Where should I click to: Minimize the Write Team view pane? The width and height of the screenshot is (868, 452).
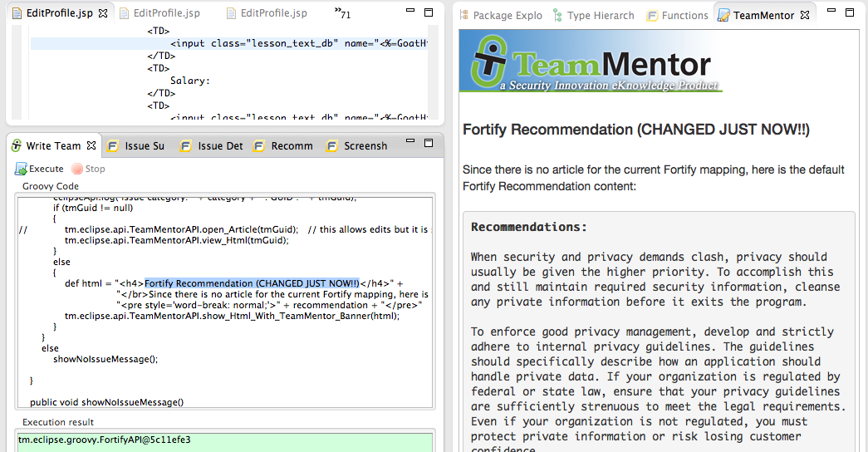(x=410, y=140)
